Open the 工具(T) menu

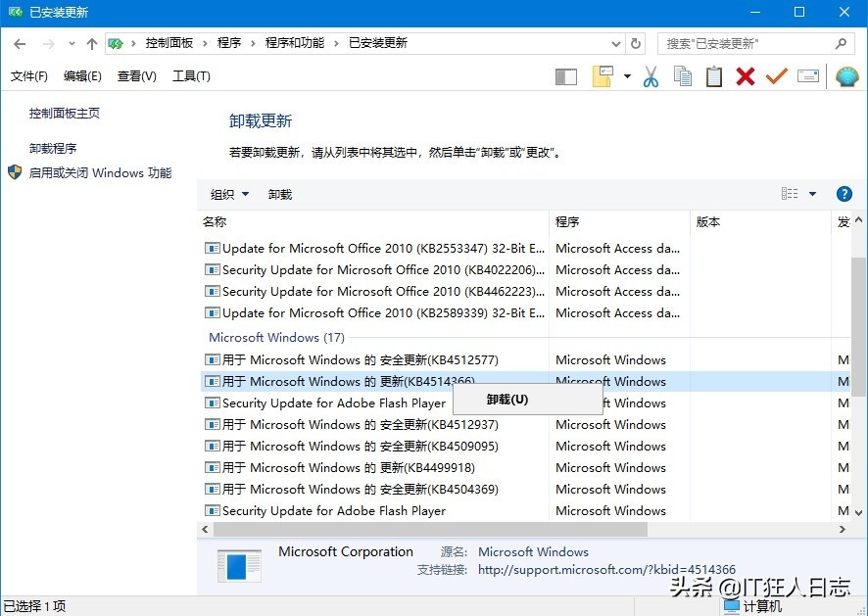coord(191,76)
